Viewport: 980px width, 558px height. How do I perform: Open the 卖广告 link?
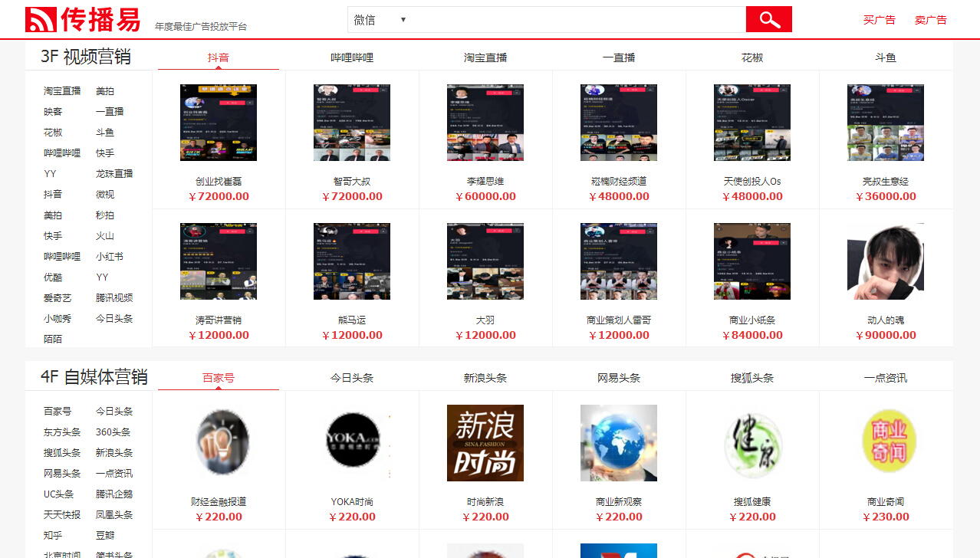[930, 20]
